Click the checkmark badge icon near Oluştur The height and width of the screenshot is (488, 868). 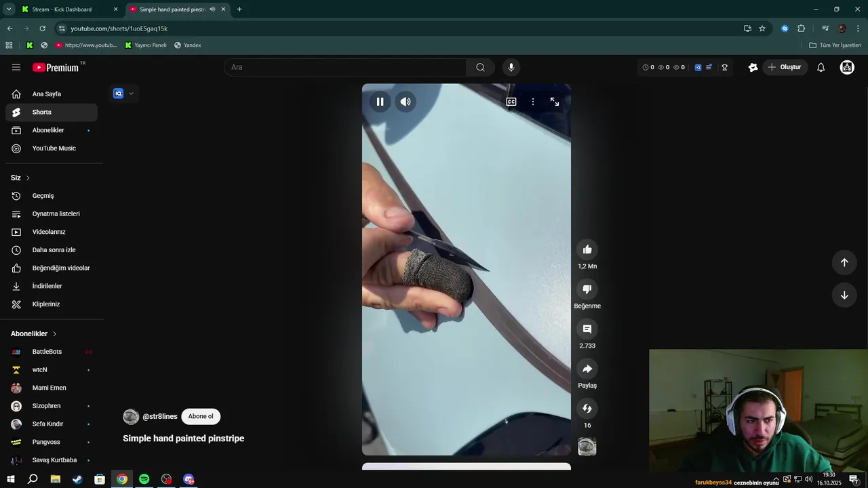(753, 67)
